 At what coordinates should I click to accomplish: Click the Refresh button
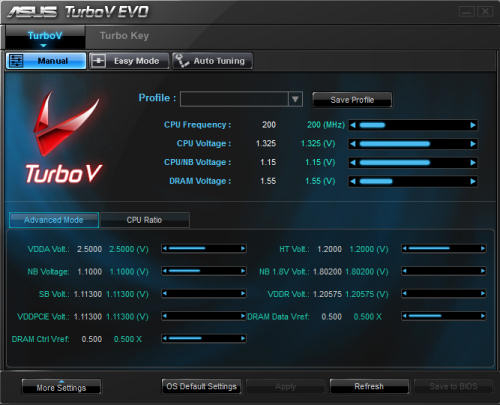[369, 386]
